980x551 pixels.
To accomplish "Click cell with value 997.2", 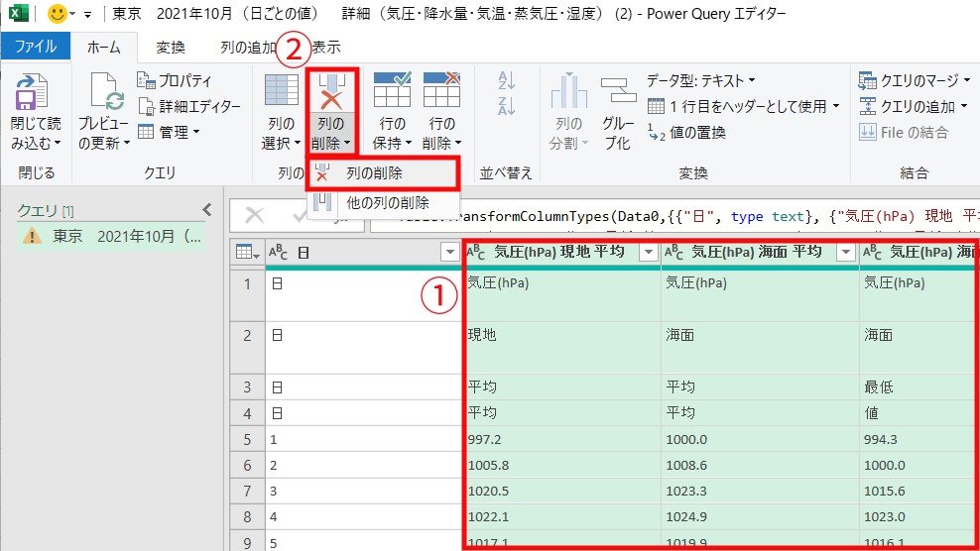I will tap(561, 439).
